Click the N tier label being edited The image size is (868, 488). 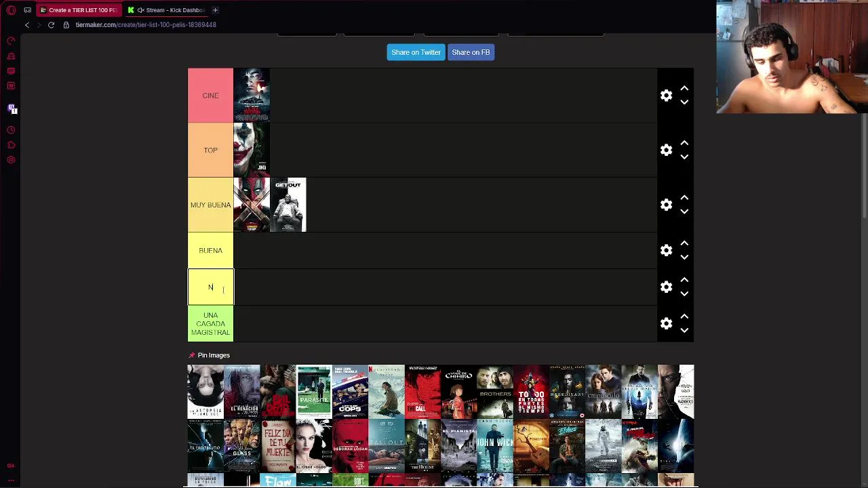[211, 287]
